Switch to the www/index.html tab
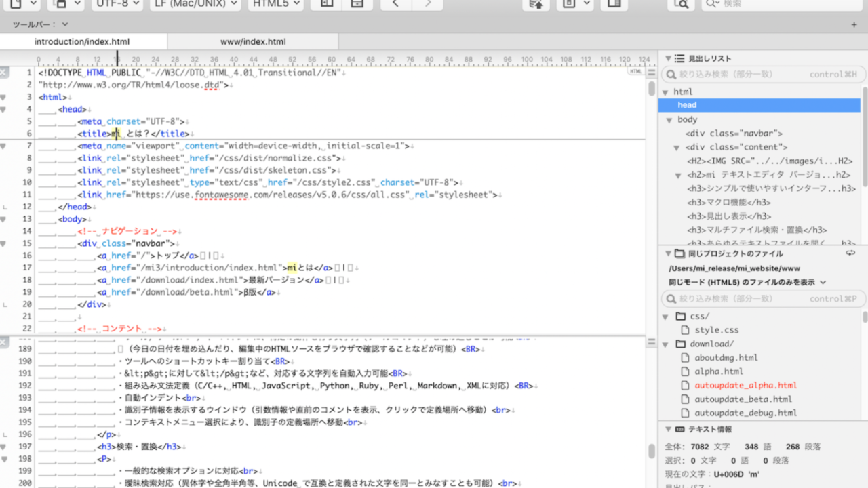Viewport: 868px width, 488px height. click(253, 41)
